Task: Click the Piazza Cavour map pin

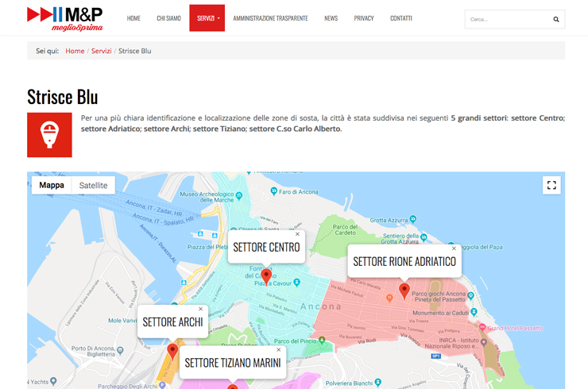Action: coord(297,282)
